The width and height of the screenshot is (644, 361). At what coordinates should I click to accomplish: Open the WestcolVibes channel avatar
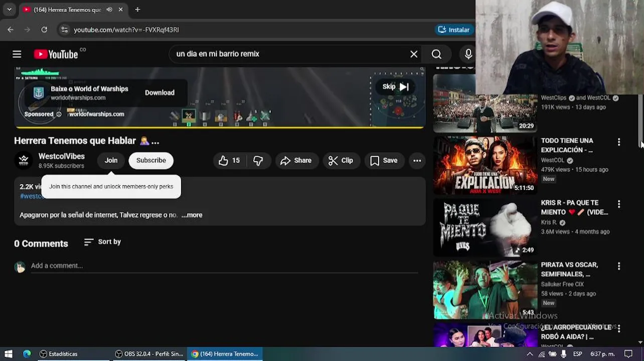24,160
